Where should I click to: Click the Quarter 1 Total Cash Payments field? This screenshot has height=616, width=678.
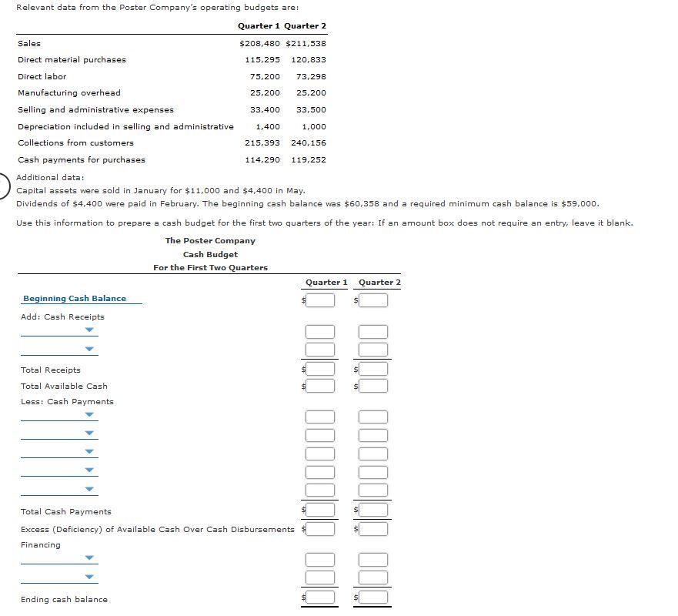click(x=319, y=509)
